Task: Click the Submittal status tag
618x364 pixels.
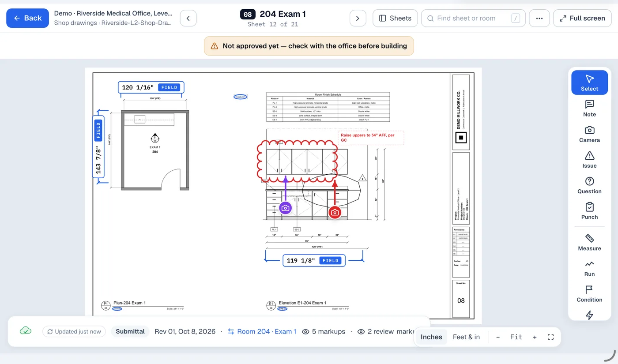Action: 130,331
